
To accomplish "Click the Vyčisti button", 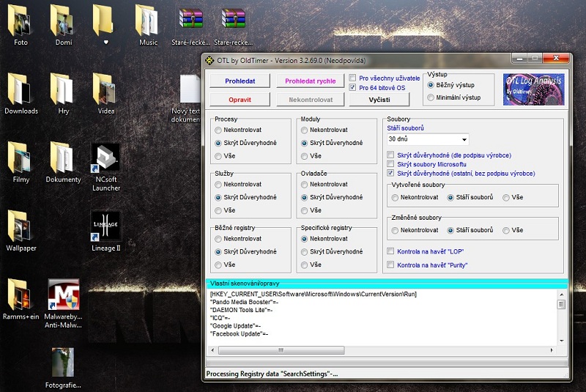I will 379,100.
